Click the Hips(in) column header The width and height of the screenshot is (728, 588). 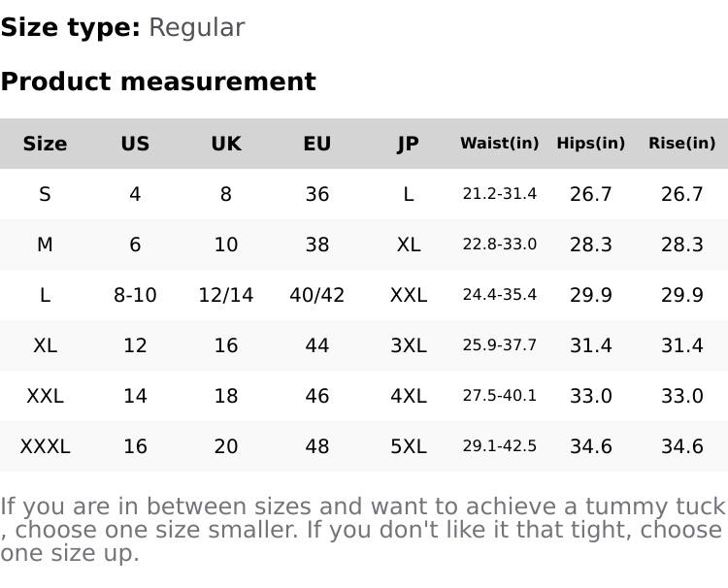[590, 144]
